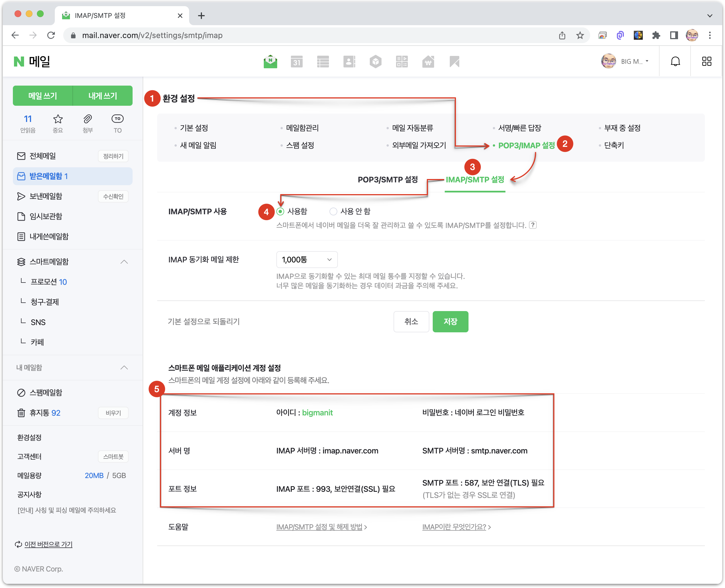
Task: Open the 스팸메일함 folder
Action: coord(46,392)
